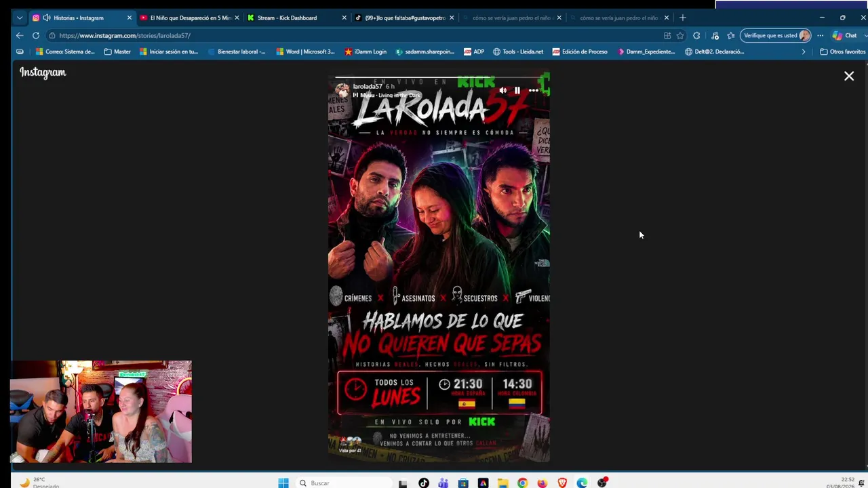Open File Explorer from the taskbar
868x488 pixels.
coord(503,483)
